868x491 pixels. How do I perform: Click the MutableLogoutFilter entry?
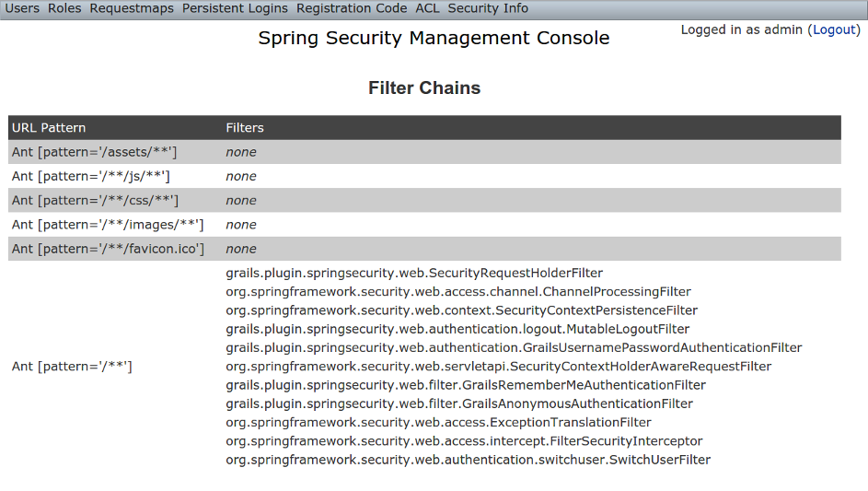click(x=457, y=329)
